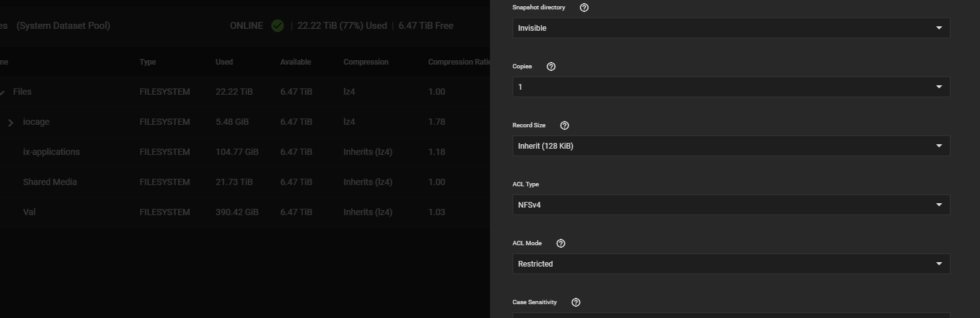The height and width of the screenshot is (318, 980).
Task: Show help for Copies setting
Action: pos(551,66)
